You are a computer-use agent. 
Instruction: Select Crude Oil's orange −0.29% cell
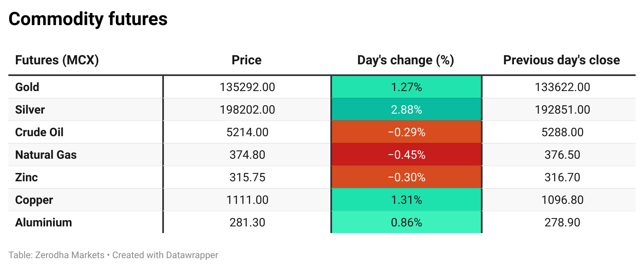pyautogui.click(x=406, y=132)
